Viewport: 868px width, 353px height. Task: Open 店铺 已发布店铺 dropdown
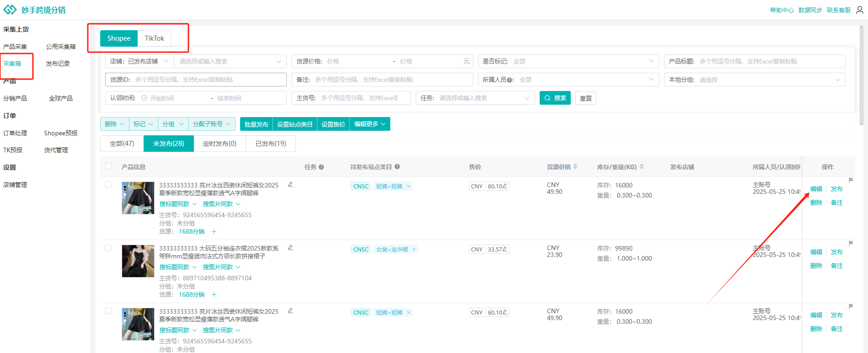pos(139,61)
